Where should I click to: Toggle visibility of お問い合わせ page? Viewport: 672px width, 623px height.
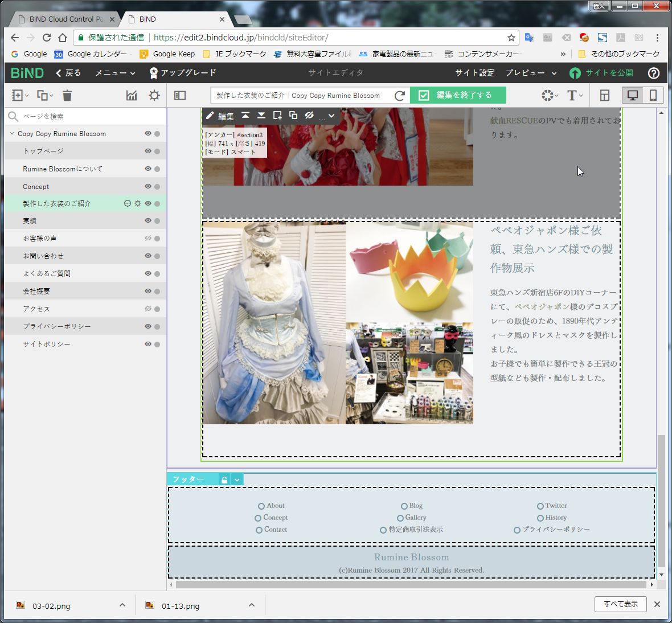[148, 255]
